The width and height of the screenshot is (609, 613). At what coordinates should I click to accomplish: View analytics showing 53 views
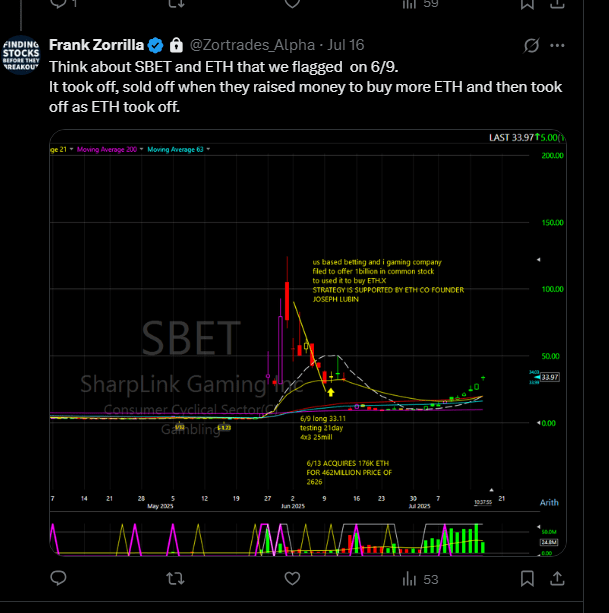coord(420,579)
